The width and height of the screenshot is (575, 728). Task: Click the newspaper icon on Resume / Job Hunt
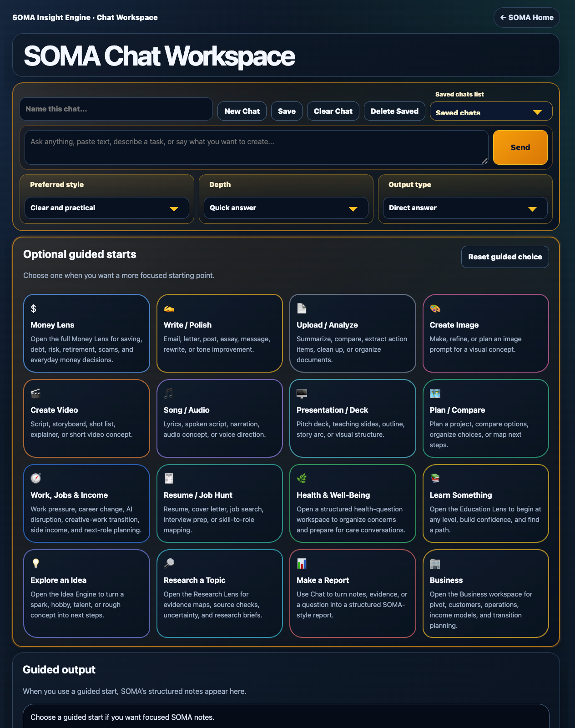pos(169,479)
